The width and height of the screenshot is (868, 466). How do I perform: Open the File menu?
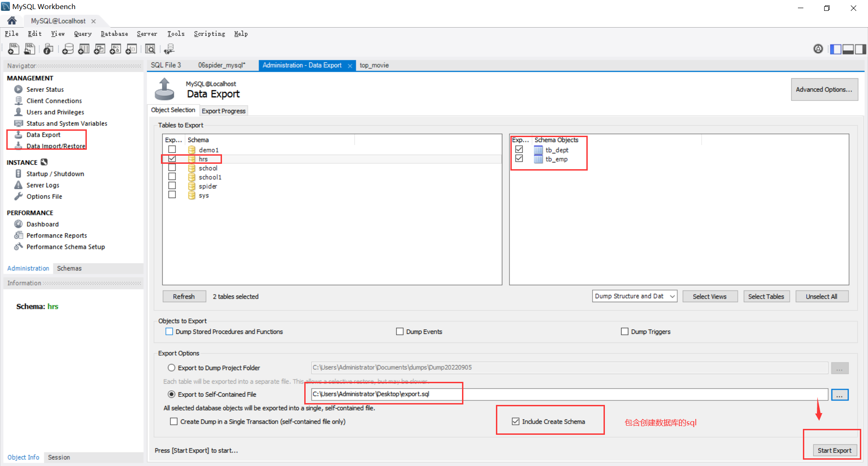[12, 33]
